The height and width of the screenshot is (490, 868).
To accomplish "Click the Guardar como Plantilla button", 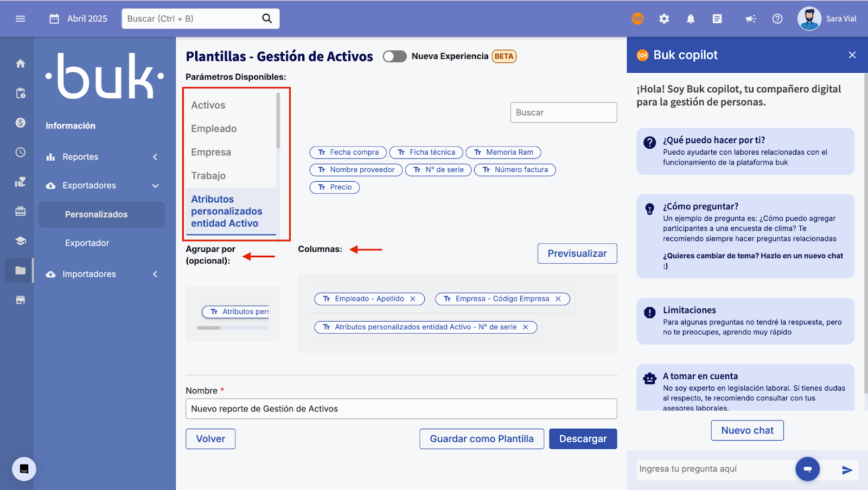I will coord(481,439).
